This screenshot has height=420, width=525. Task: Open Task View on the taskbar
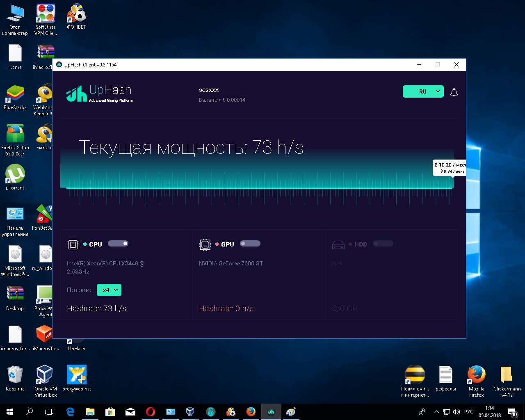pos(49,412)
